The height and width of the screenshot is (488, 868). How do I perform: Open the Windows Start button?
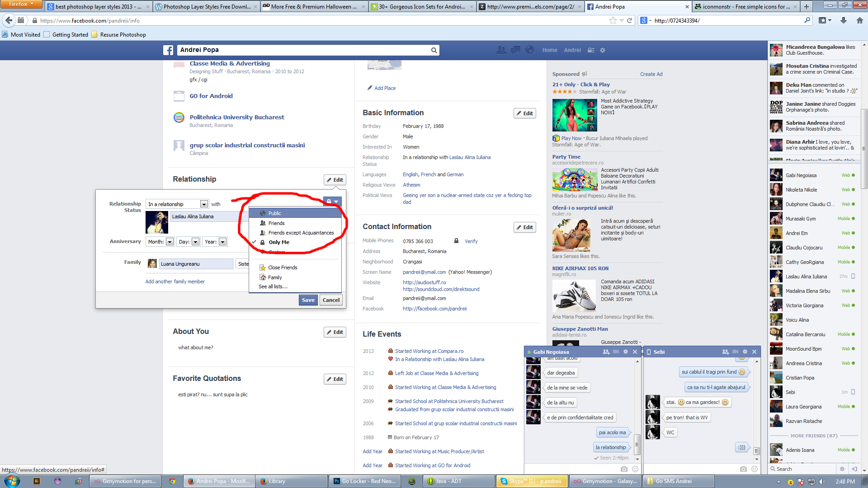point(12,481)
